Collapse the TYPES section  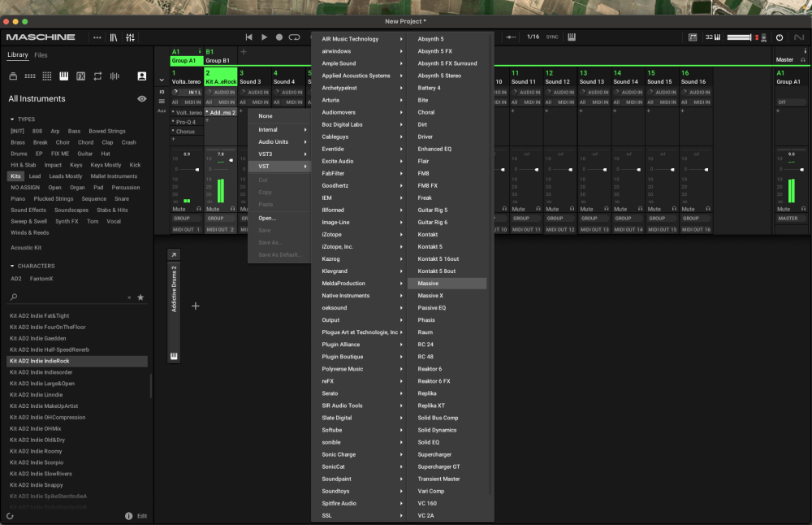(12, 119)
